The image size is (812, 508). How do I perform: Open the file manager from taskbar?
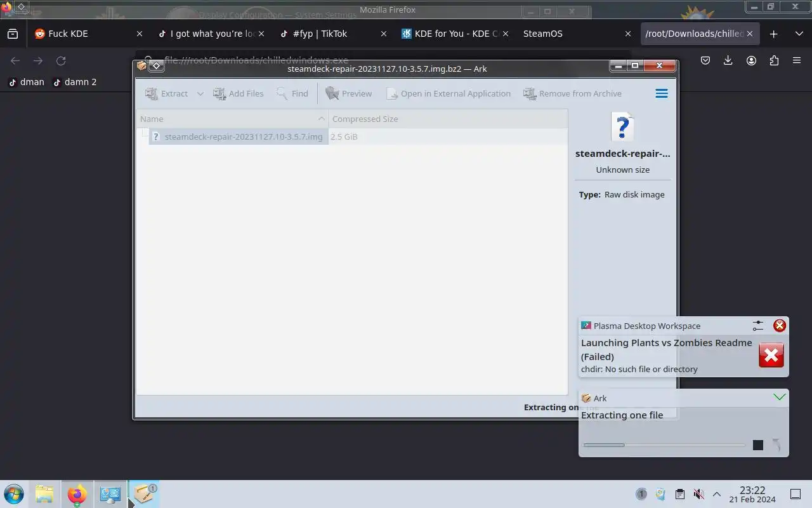click(x=44, y=494)
